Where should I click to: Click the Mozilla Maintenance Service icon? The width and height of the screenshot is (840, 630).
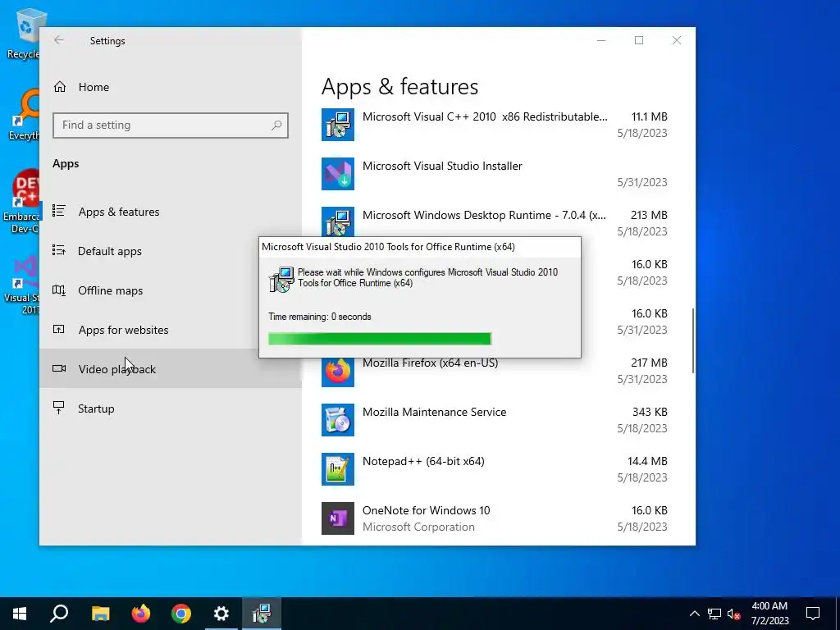pyautogui.click(x=338, y=420)
